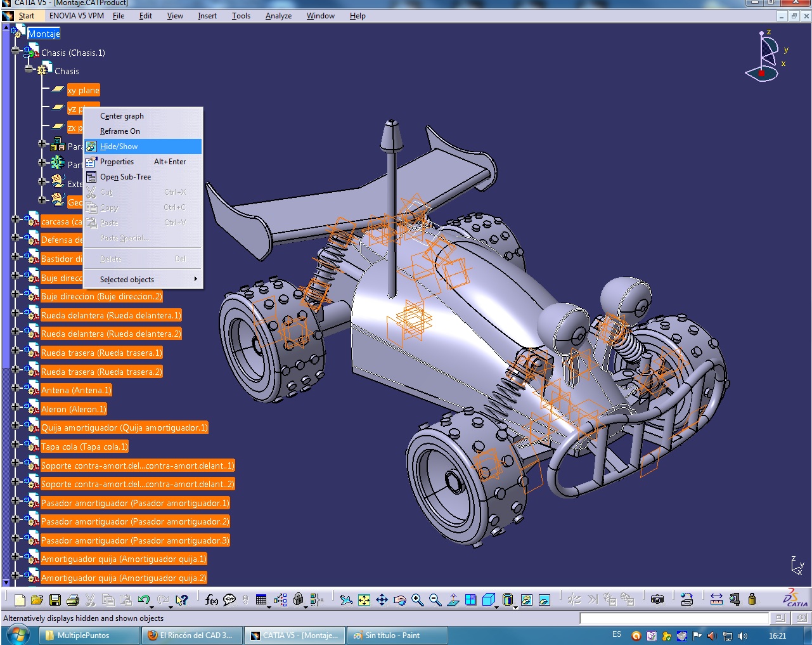
Task: Open ENOVIA V5 VPM menu
Action: pos(77,16)
